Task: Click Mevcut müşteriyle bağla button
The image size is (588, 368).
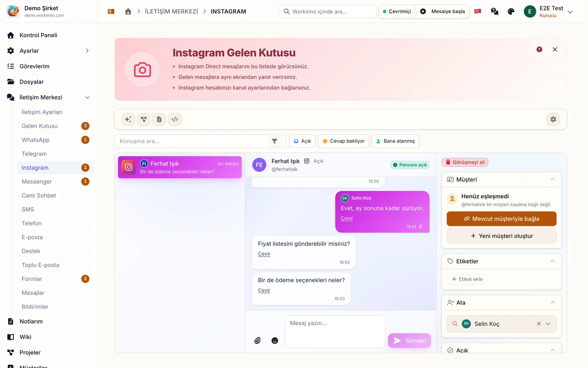Action: click(502, 219)
